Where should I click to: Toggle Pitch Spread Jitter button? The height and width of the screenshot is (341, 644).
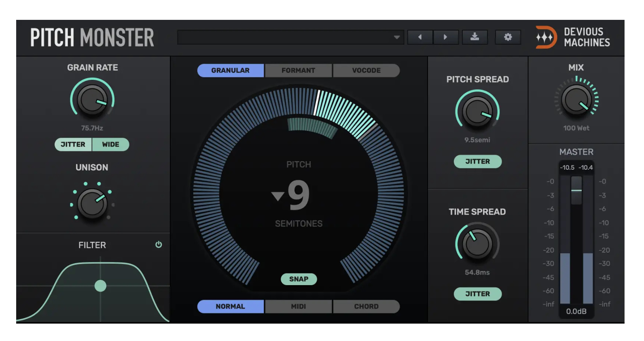coord(478,162)
